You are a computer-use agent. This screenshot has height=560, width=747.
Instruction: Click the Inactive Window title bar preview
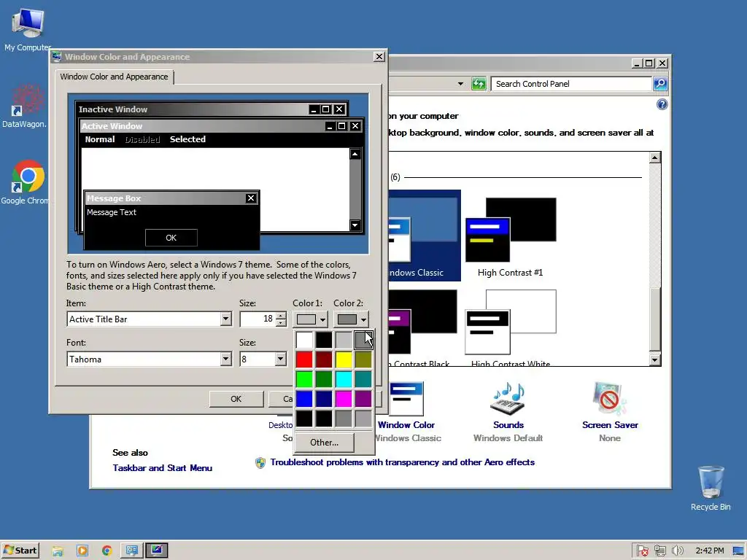tap(212, 109)
